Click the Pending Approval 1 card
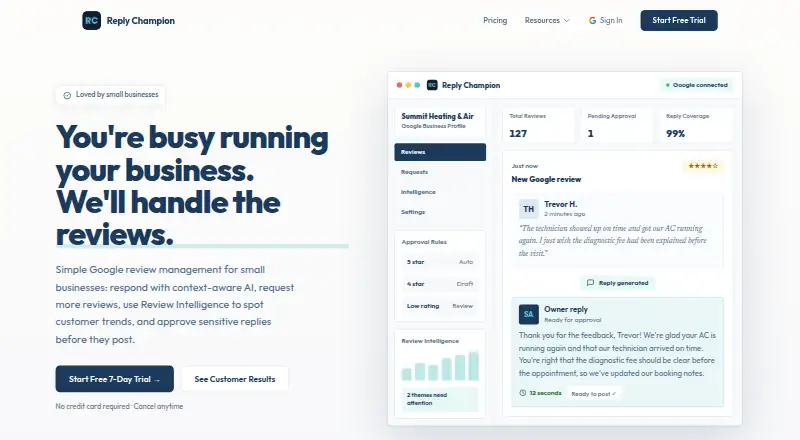The width and height of the screenshot is (800, 440). [x=616, y=125]
